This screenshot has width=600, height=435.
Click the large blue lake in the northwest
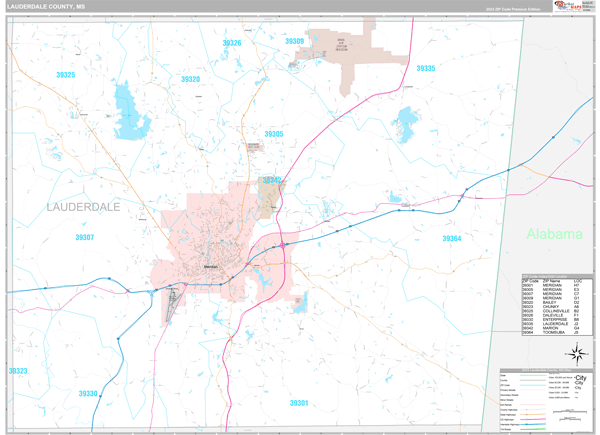pyautogui.click(x=128, y=102)
